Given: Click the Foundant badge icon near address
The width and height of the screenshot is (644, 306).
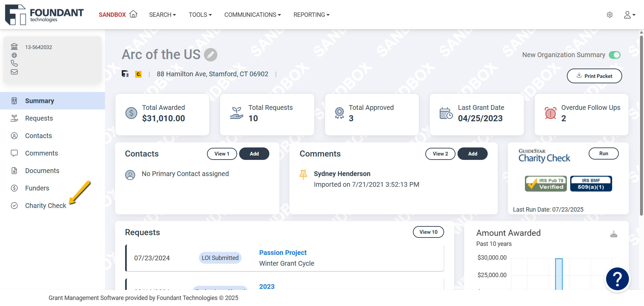Looking at the screenshot, I should 125,74.
